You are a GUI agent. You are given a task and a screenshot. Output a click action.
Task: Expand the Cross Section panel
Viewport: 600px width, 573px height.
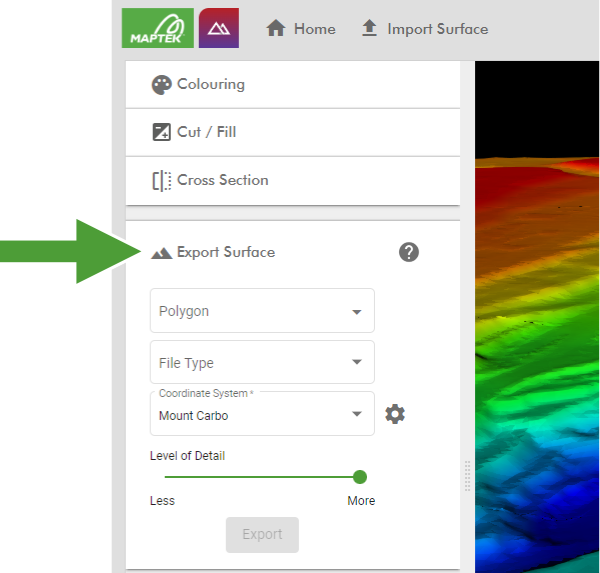point(293,181)
